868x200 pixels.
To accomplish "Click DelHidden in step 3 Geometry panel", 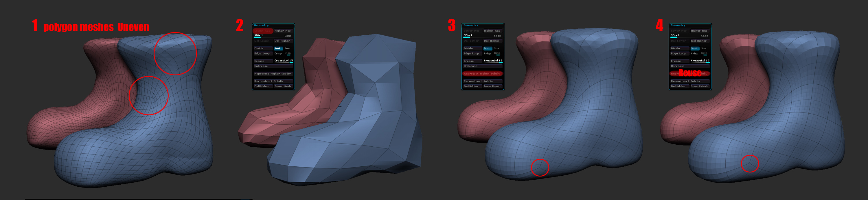I will 473,86.
